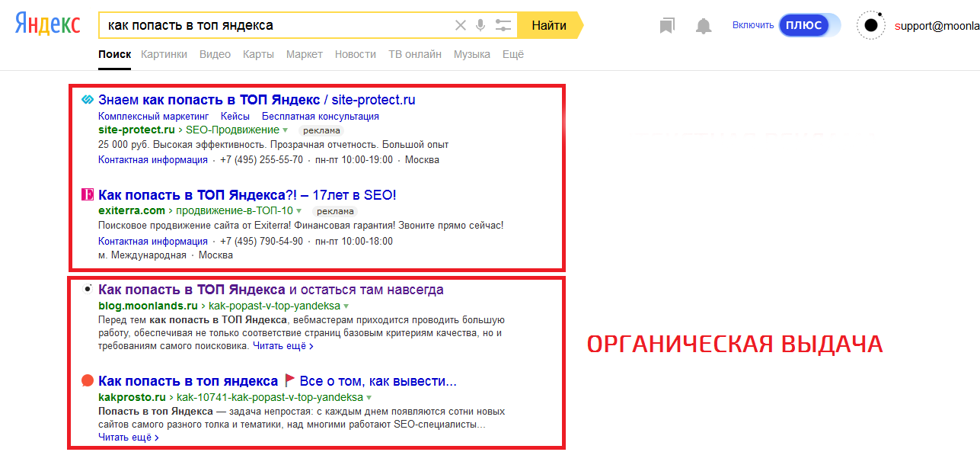Click the blog.moonlands.ru favicon

point(88,290)
